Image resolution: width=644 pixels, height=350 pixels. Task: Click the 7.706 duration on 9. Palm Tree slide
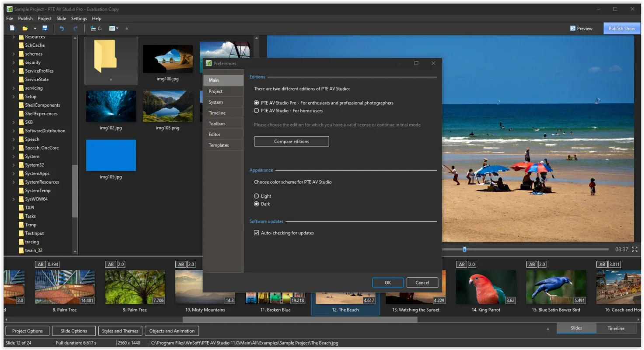159,301
